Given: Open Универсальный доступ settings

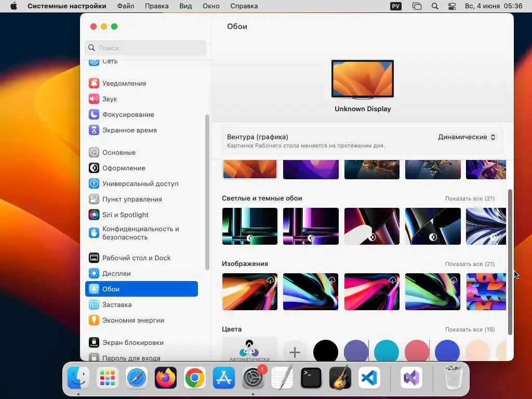Looking at the screenshot, I should click(141, 184).
